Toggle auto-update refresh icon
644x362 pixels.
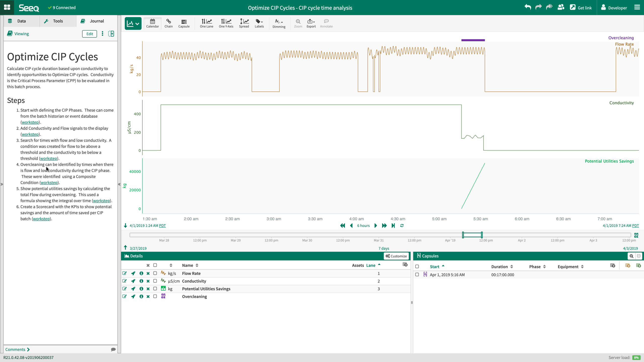click(402, 225)
